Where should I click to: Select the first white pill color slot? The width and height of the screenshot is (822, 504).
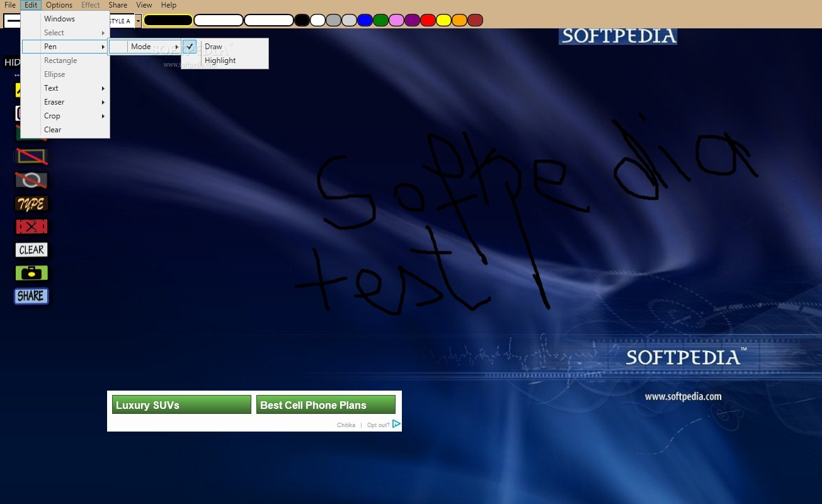(x=219, y=20)
